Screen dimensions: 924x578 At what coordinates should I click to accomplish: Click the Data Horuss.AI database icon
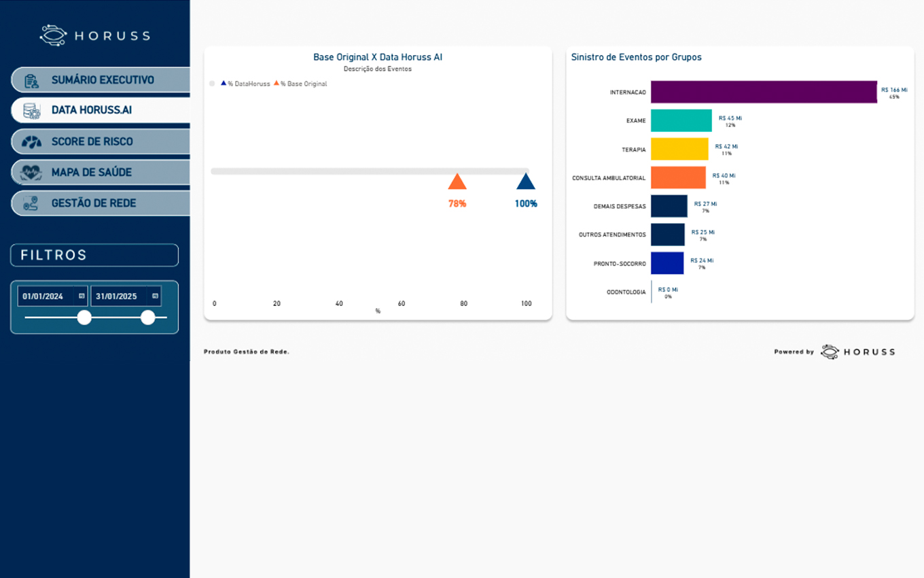coord(31,110)
